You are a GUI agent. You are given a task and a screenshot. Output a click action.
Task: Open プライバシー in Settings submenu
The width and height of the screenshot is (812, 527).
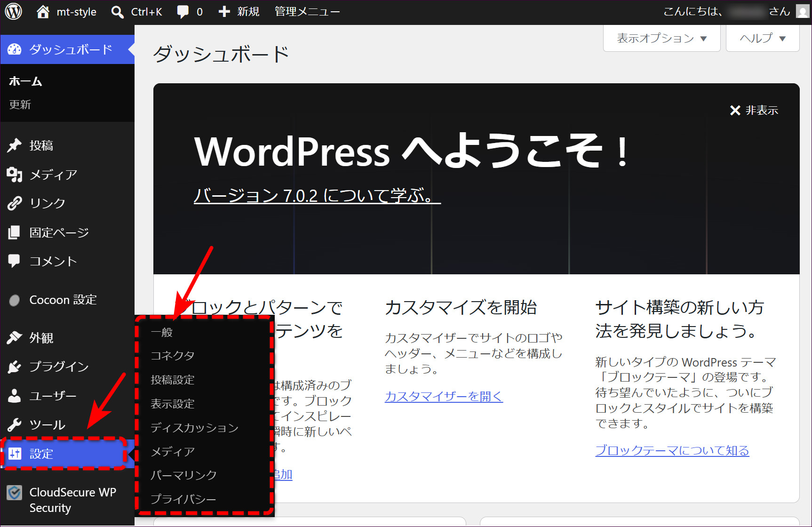tap(183, 499)
